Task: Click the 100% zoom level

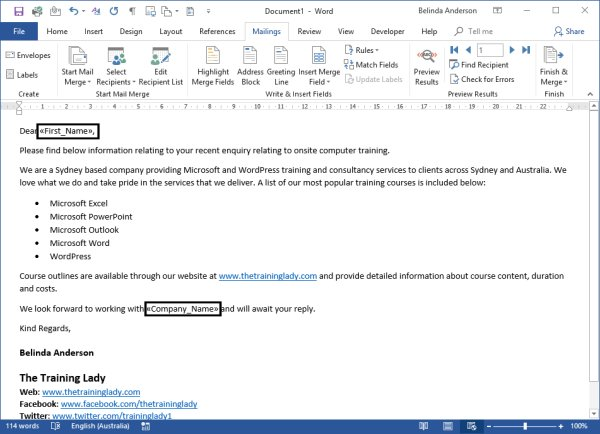Action: tap(579, 426)
